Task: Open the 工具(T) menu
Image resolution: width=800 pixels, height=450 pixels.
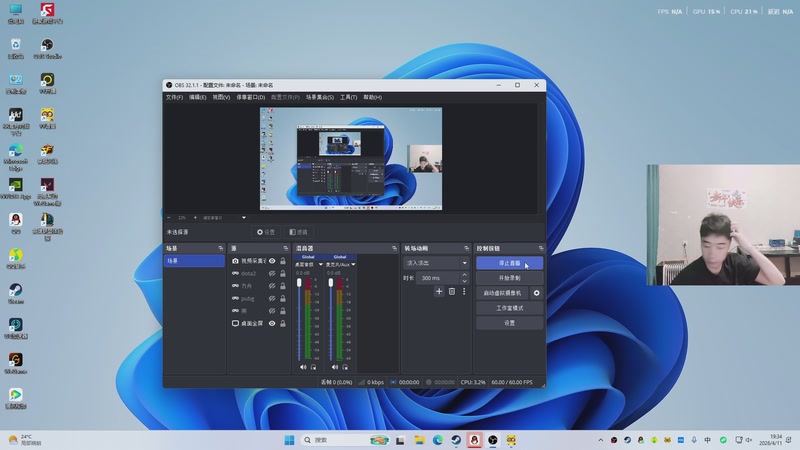Action: click(348, 97)
